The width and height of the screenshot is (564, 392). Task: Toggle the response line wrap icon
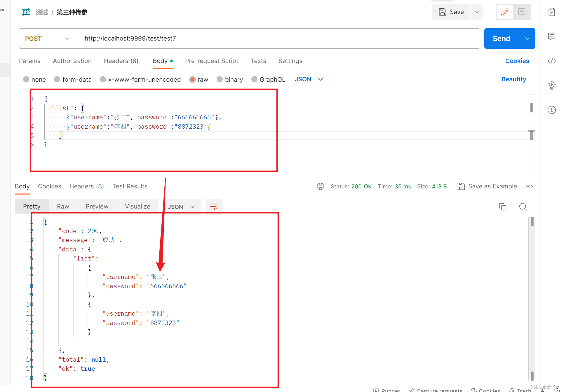coord(213,207)
